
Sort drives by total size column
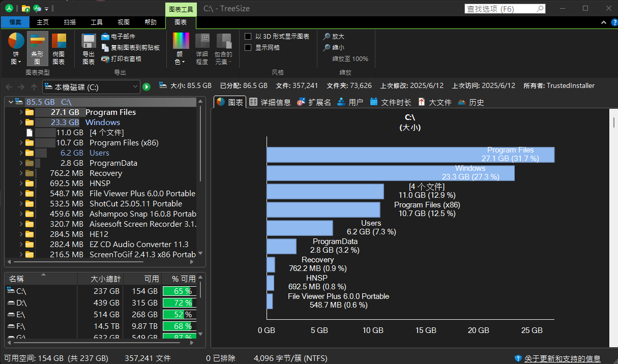pos(101,279)
